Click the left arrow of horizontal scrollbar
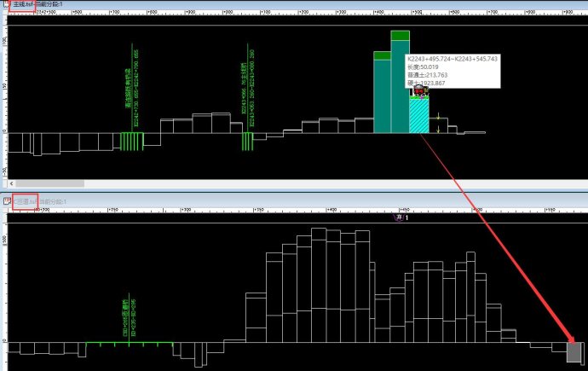Viewport: 588px width, 371px height. pyautogui.click(x=9, y=183)
